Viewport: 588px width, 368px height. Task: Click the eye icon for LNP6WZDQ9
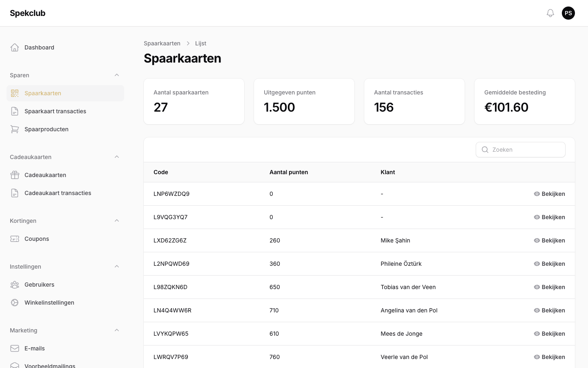(x=537, y=194)
